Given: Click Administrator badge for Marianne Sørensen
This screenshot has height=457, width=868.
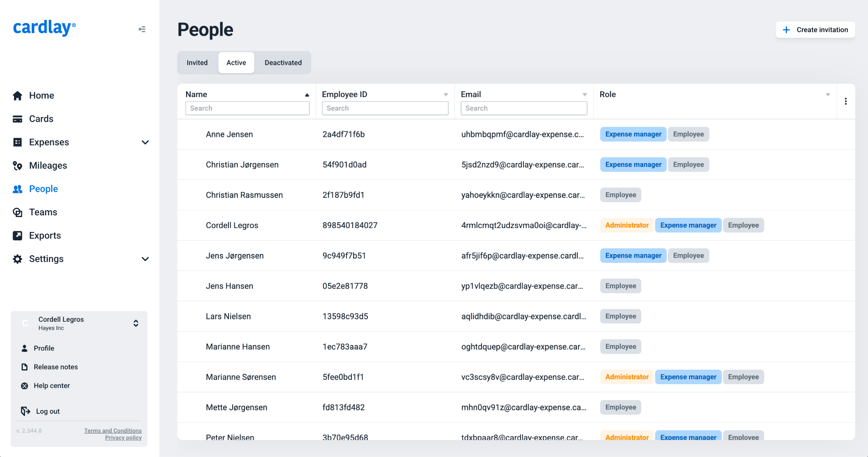Looking at the screenshot, I should click(627, 377).
